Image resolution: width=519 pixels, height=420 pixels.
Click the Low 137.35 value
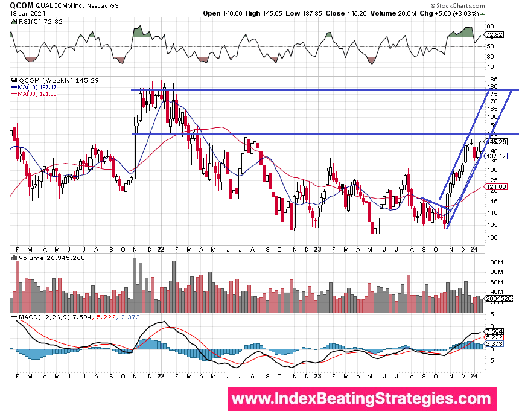pos(304,13)
